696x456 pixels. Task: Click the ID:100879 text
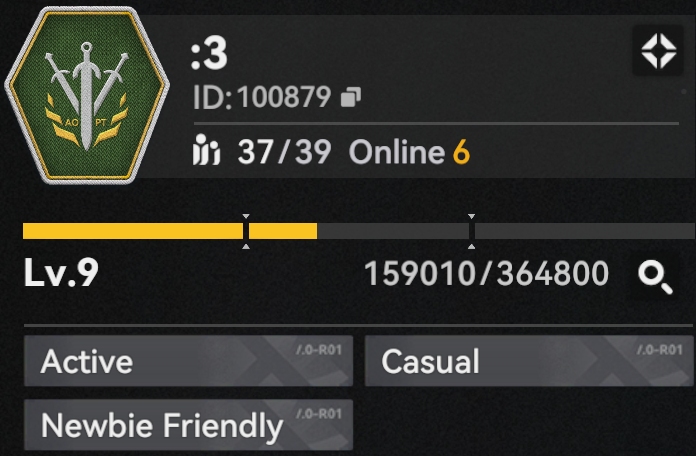[x=262, y=97]
